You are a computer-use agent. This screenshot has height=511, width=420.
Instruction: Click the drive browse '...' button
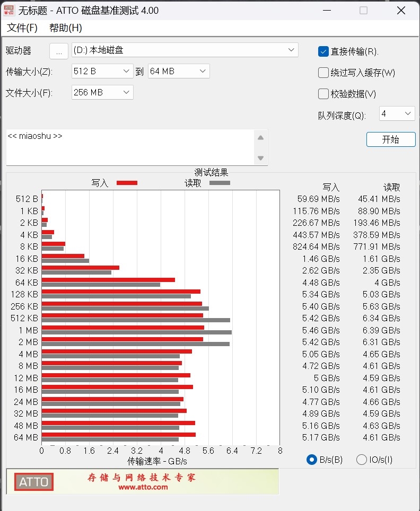tap(59, 51)
